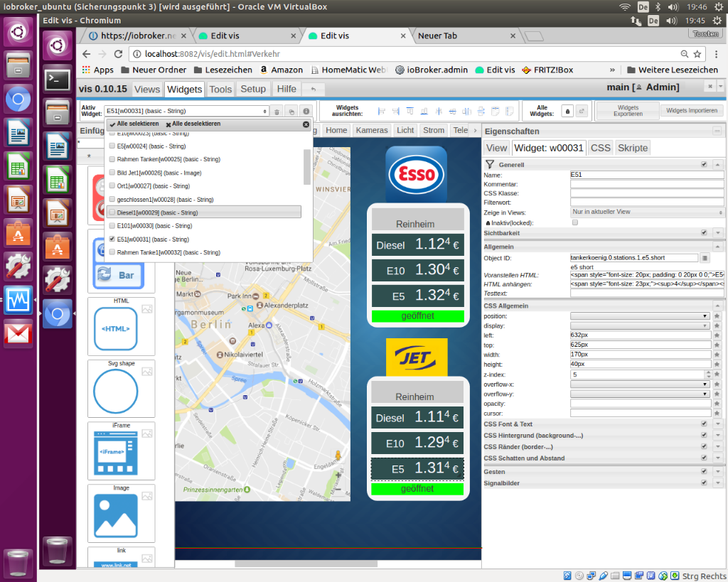Viewport: 728px width, 582px height.
Task: Open the overflow-y dropdown
Action: (641, 394)
